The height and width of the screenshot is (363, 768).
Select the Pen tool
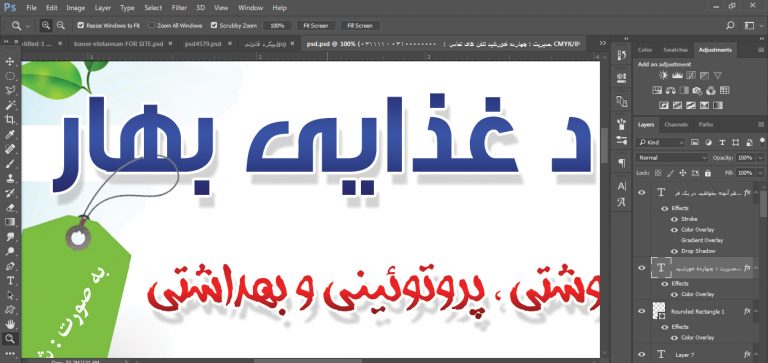click(10, 266)
